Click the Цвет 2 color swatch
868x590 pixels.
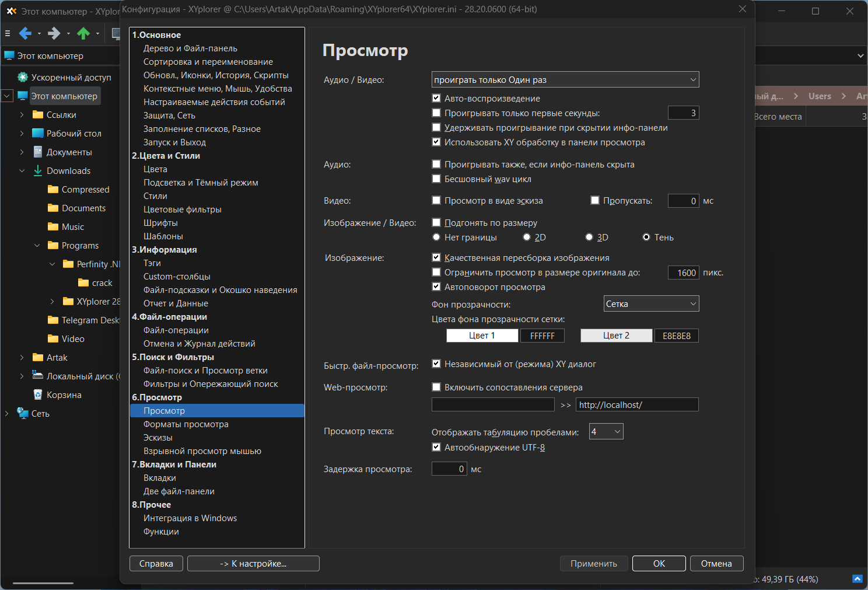click(x=617, y=336)
